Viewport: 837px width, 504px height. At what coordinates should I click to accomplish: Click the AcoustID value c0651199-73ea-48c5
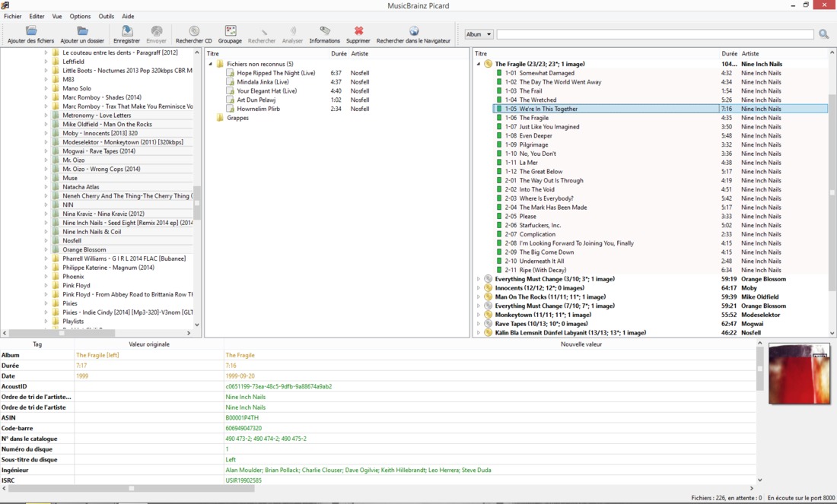(x=278, y=387)
